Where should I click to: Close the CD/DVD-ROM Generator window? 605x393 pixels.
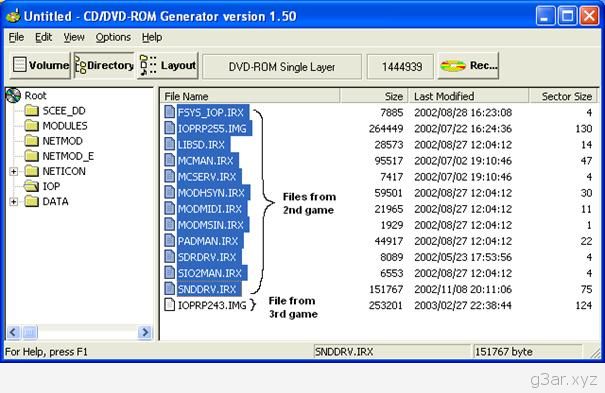pos(589,16)
